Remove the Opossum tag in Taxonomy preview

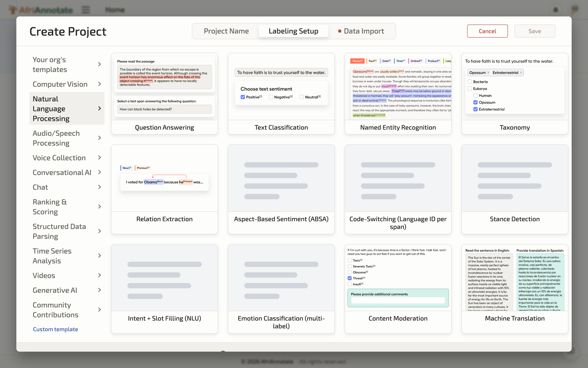point(488,73)
